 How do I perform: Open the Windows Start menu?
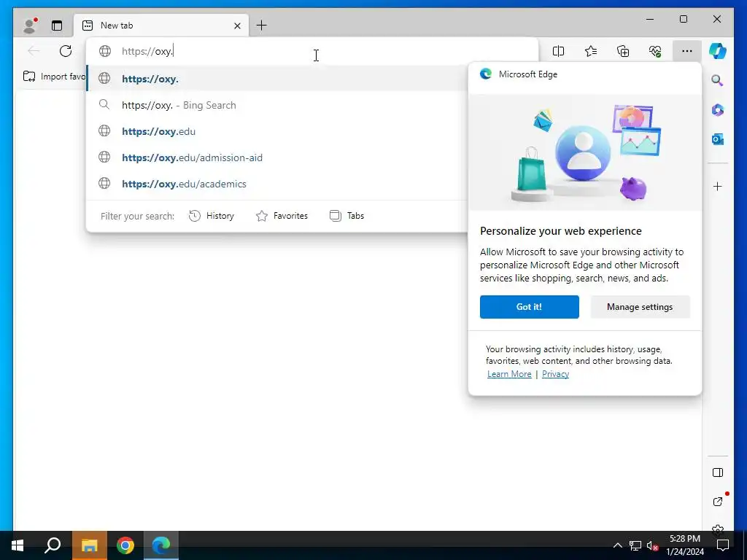18,545
